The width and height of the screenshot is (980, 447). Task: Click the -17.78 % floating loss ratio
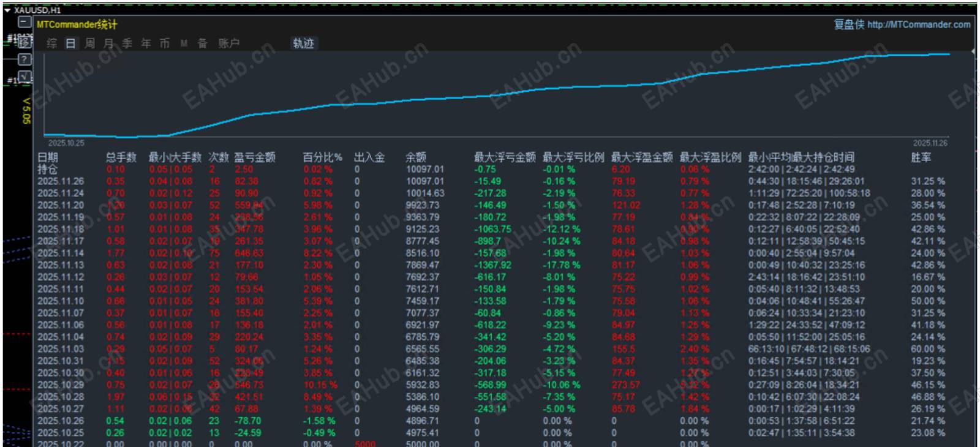click(x=562, y=265)
